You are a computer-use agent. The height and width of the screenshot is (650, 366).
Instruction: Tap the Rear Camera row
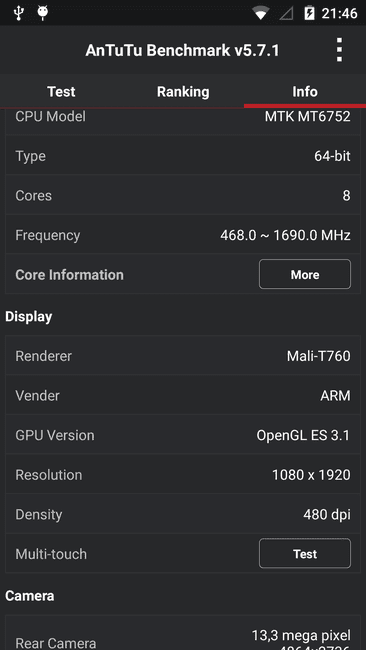[x=183, y=633]
